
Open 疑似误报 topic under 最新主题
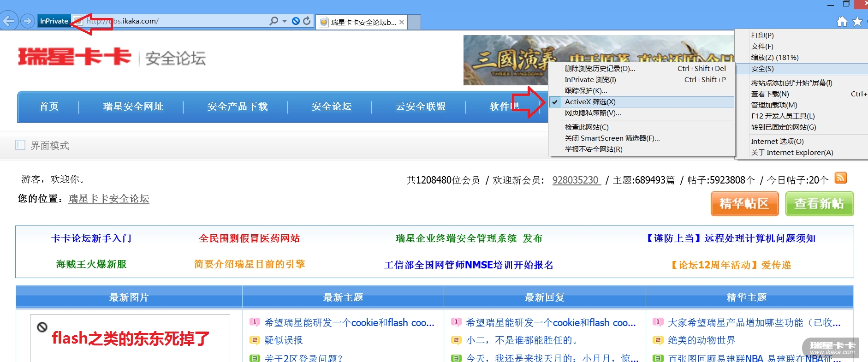(x=283, y=340)
